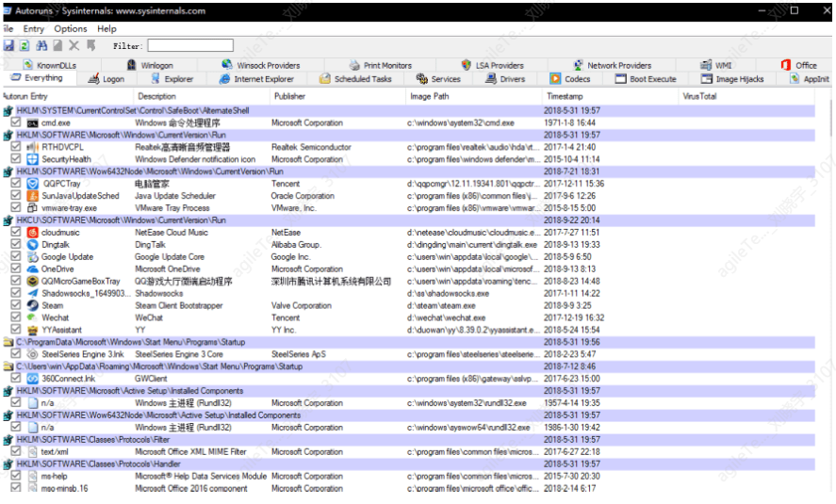Click the SunJavaUpdateSched Java icon
The image size is (836, 504).
32,196
